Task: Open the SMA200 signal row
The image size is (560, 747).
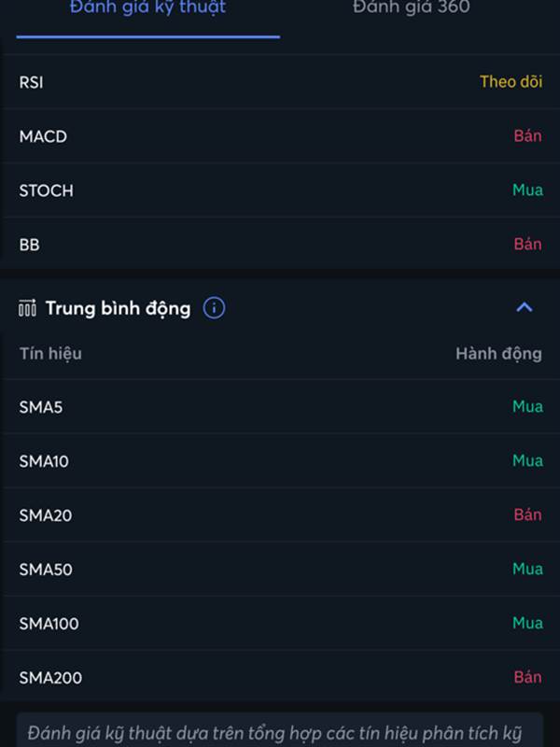Action: tap(280, 677)
